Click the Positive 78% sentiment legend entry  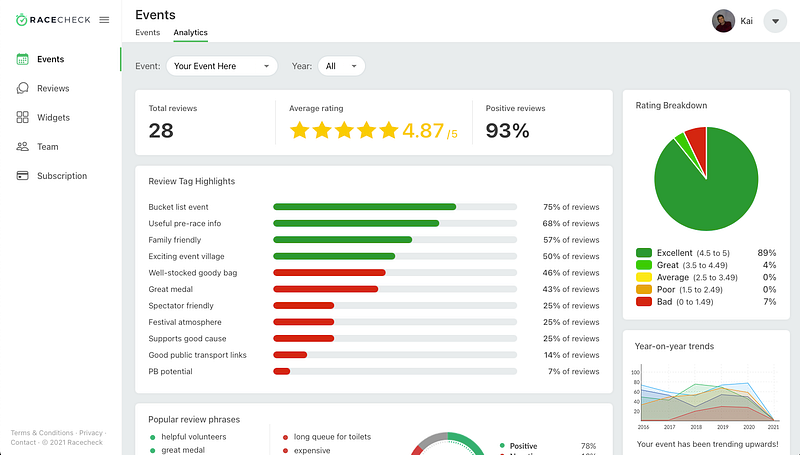click(548, 446)
